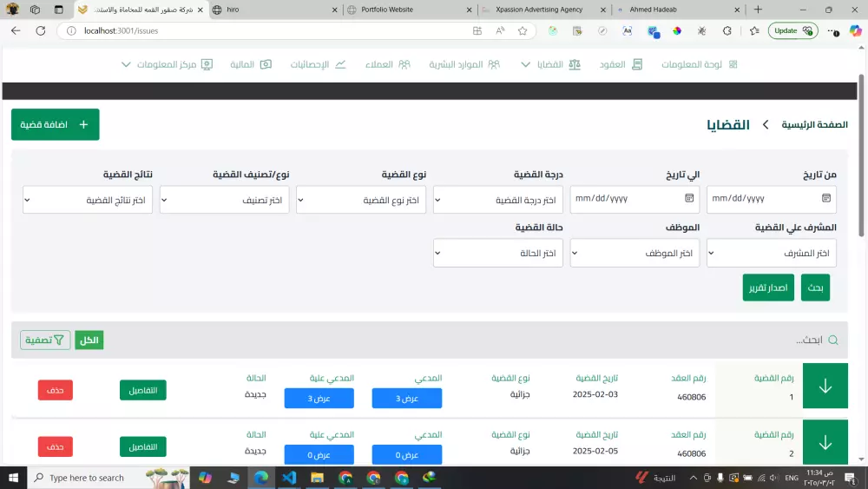Open the notification center in system tray
Image resolution: width=868 pixels, height=489 pixels.
click(x=851, y=478)
